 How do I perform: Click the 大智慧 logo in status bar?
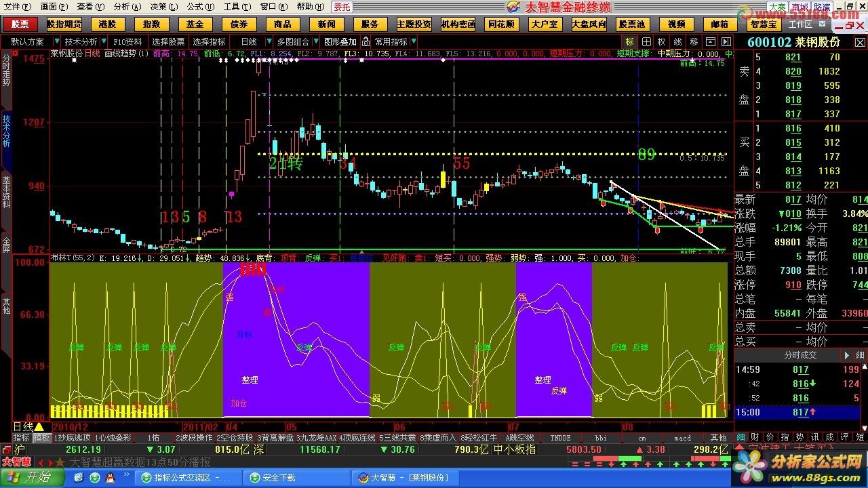click(18, 462)
